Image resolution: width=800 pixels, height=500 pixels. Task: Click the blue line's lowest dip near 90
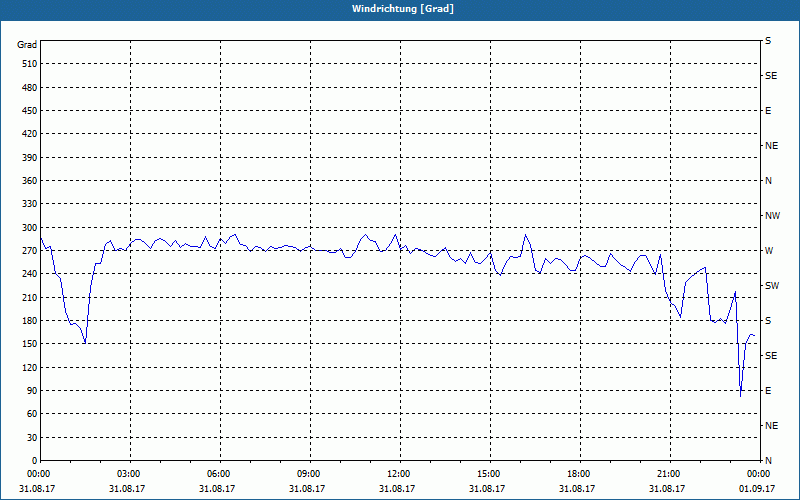click(740, 396)
